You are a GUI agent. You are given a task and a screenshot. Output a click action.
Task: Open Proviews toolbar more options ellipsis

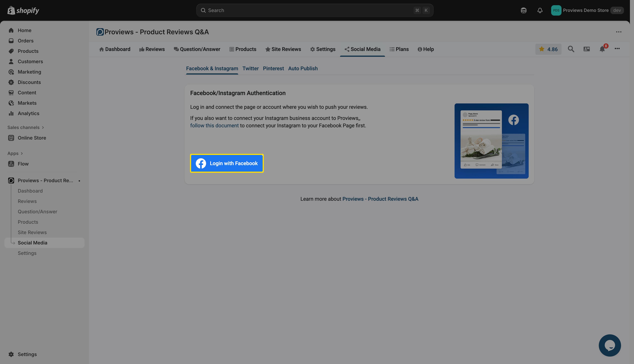pos(617,49)
